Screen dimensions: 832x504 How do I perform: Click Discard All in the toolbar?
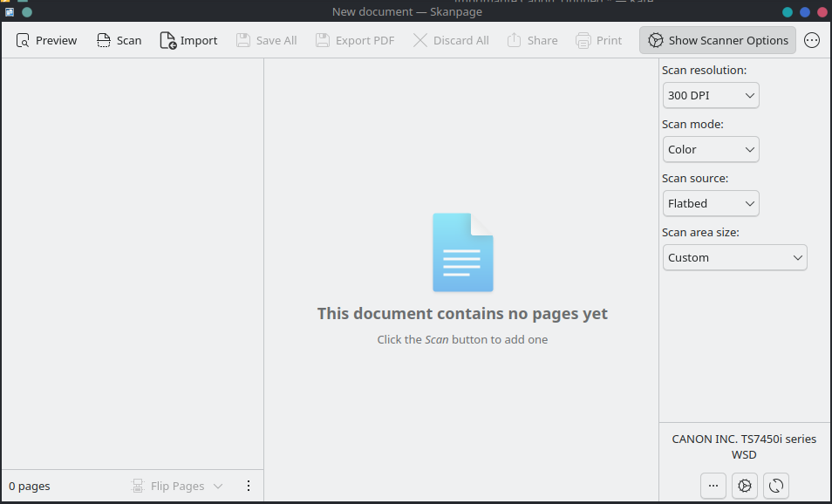[x=451, y=40]
